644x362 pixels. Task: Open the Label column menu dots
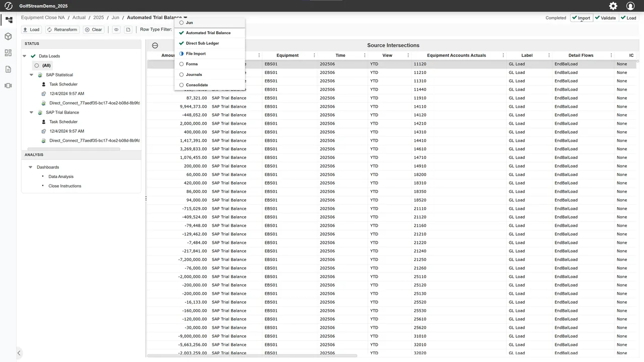549,55
